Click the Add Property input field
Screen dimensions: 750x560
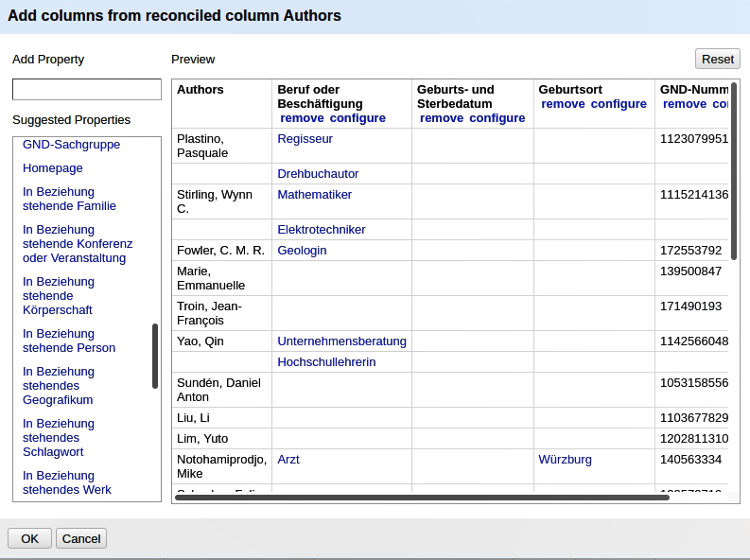coord(87,90)
